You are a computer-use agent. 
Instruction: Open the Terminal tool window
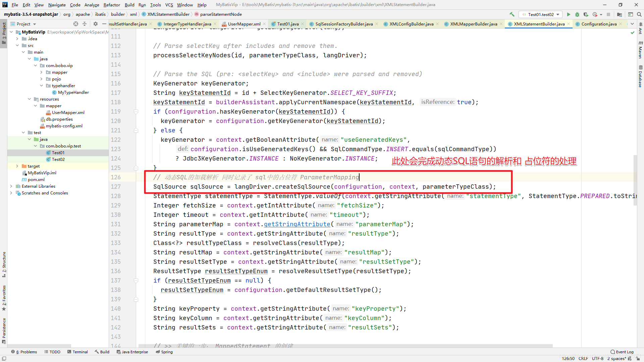[77, 352]
